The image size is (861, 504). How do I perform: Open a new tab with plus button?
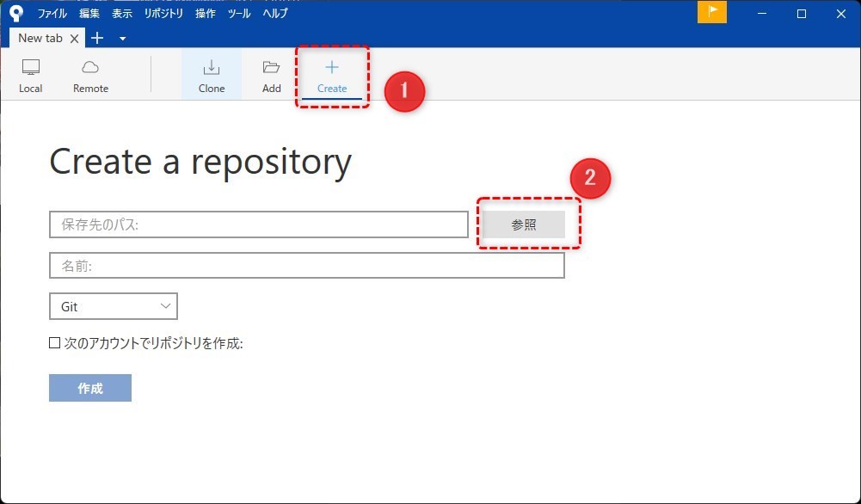[x=97, y=38]
